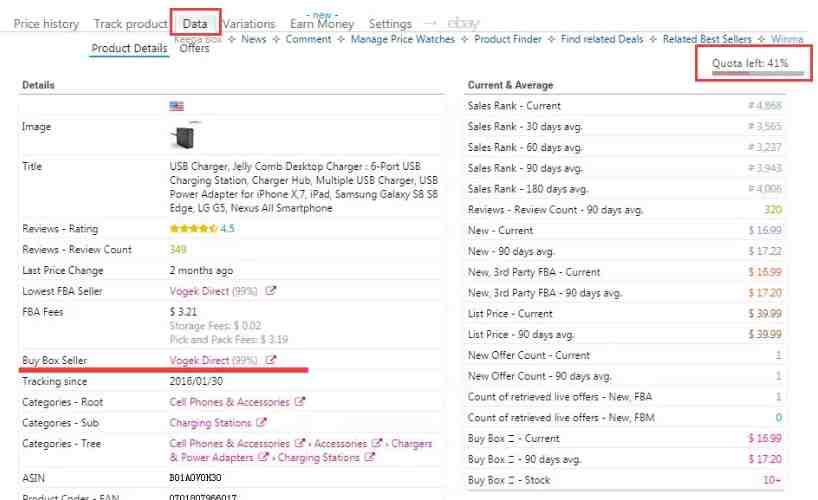Viewport: 818px width, 500px height.
Task: Open the Price history tab
Action: tap(46, 24)
